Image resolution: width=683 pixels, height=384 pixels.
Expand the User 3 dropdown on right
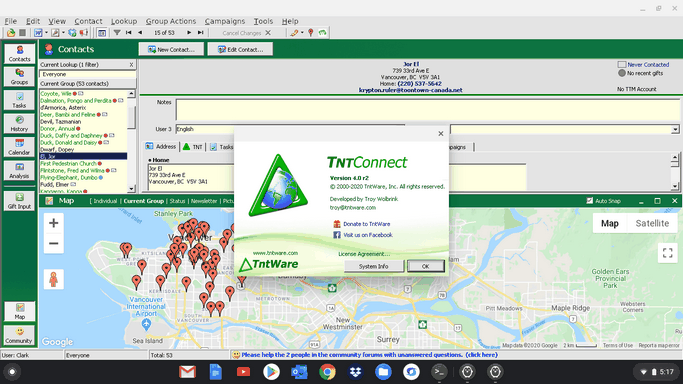pyautogui.click(x=675, y=129)
